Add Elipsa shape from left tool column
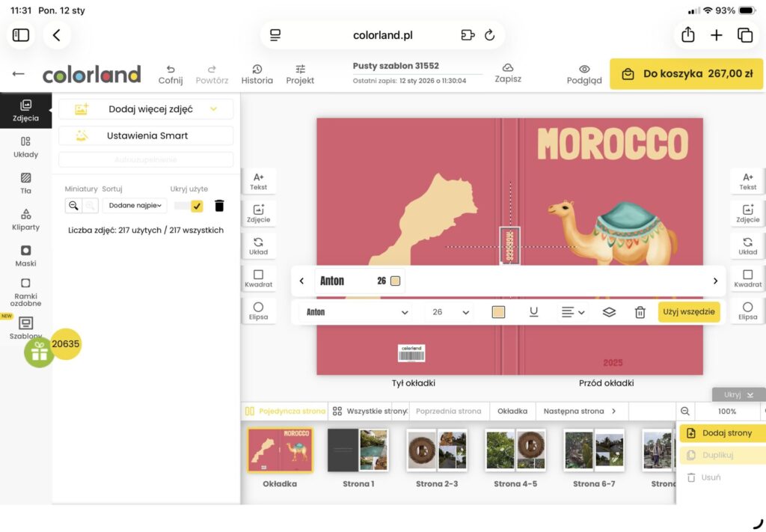Image resolution: width=766 pixels, height=532 pixels. [258, 311]
